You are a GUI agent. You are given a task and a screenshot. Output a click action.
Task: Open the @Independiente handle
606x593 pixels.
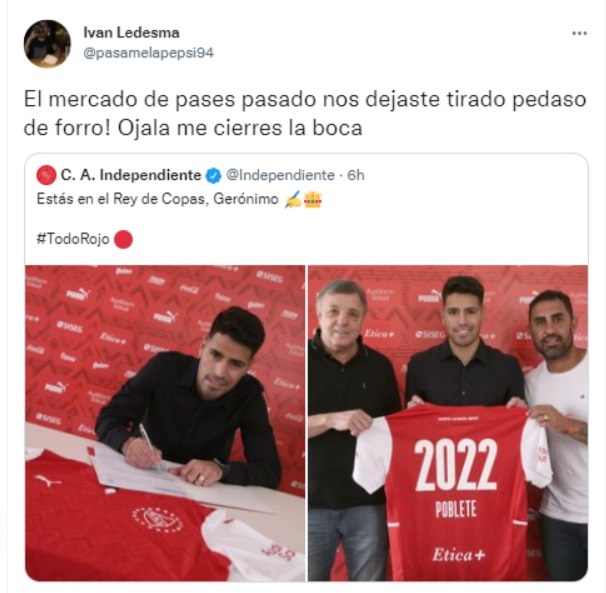[280, 176]
